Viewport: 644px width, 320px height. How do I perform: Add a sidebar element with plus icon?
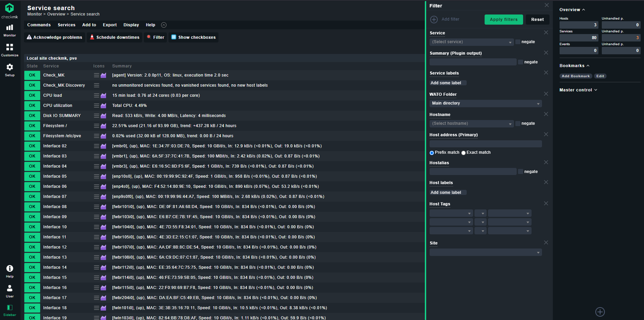point(600,312)
